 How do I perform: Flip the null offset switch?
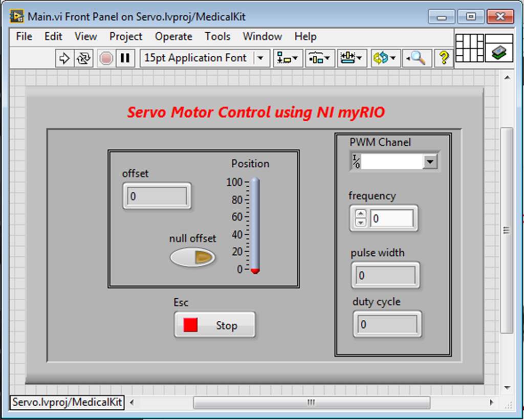pyautogui.click(x=193, y=257)
